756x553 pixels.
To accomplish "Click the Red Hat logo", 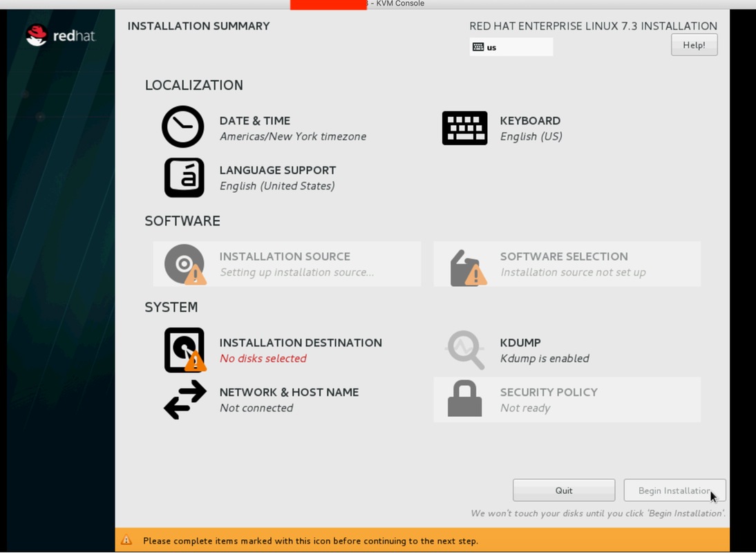I will click(61, 35).
